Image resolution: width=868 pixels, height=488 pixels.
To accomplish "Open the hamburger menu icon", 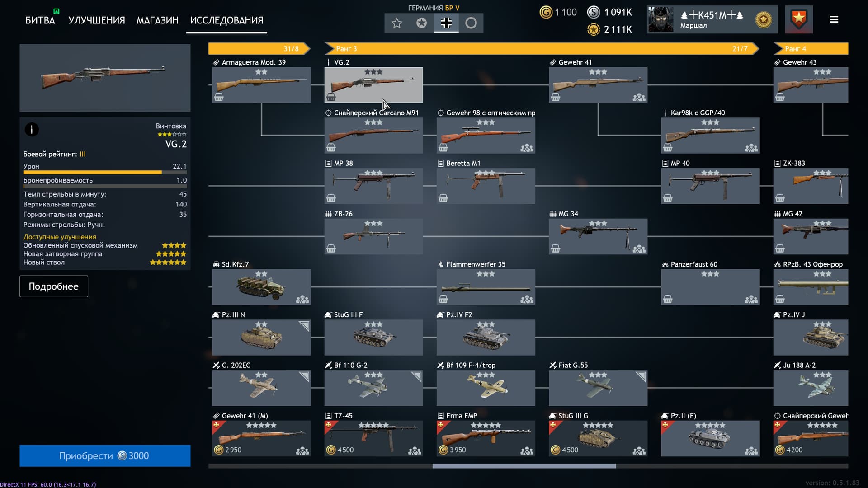I will [834, 19].
